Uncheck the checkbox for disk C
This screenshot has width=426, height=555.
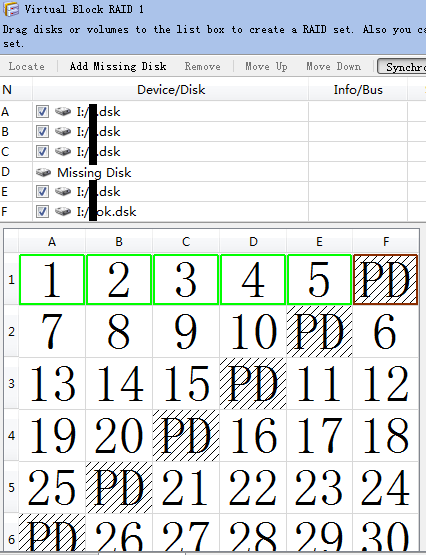tap(42, 151)
